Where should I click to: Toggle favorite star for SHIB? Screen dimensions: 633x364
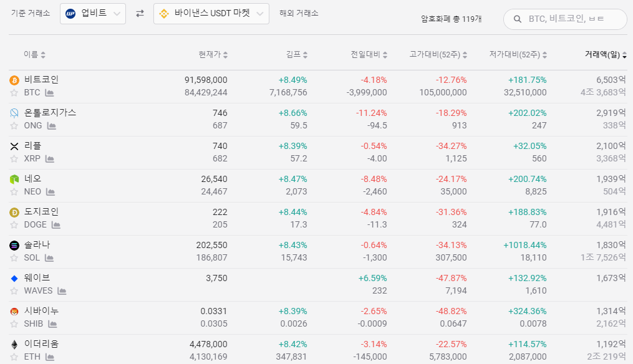(14, 324)
